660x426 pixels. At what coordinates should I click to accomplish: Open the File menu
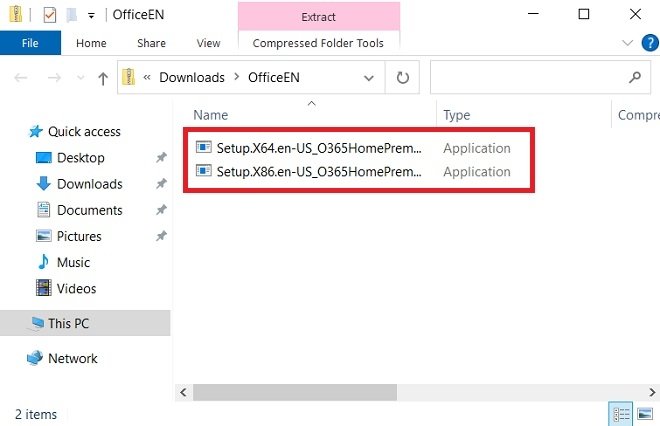click(x=30, y=43)
